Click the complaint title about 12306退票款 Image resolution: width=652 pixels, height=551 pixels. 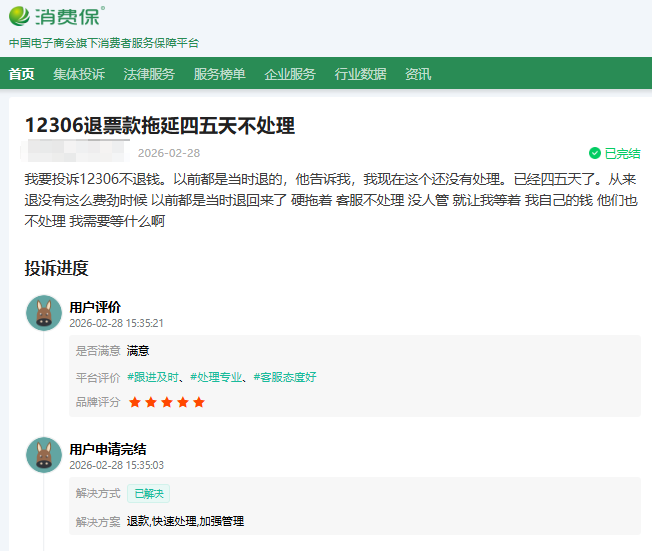pyautogui.click(x=159, y=126)
